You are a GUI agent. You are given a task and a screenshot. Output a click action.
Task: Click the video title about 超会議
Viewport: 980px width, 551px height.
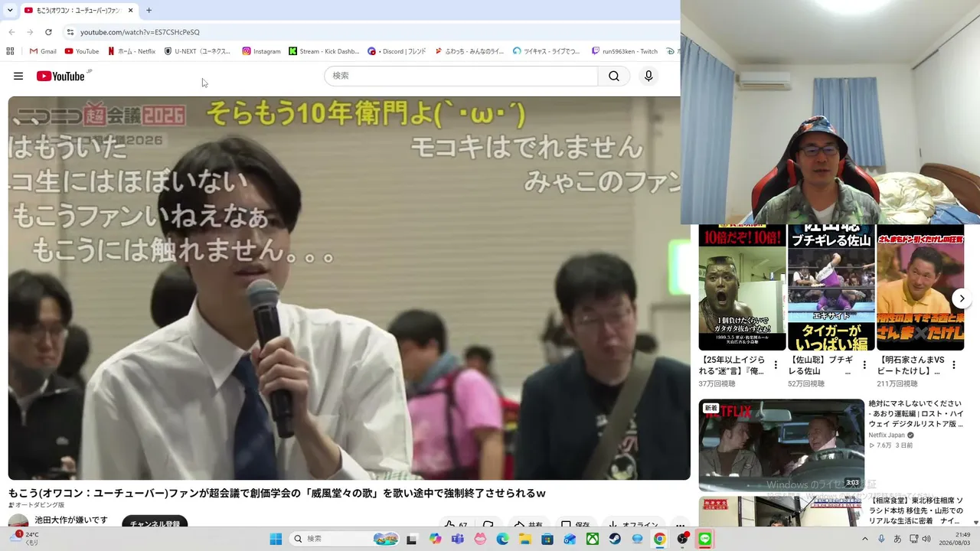pyautogui.click(x=277, y=493)
